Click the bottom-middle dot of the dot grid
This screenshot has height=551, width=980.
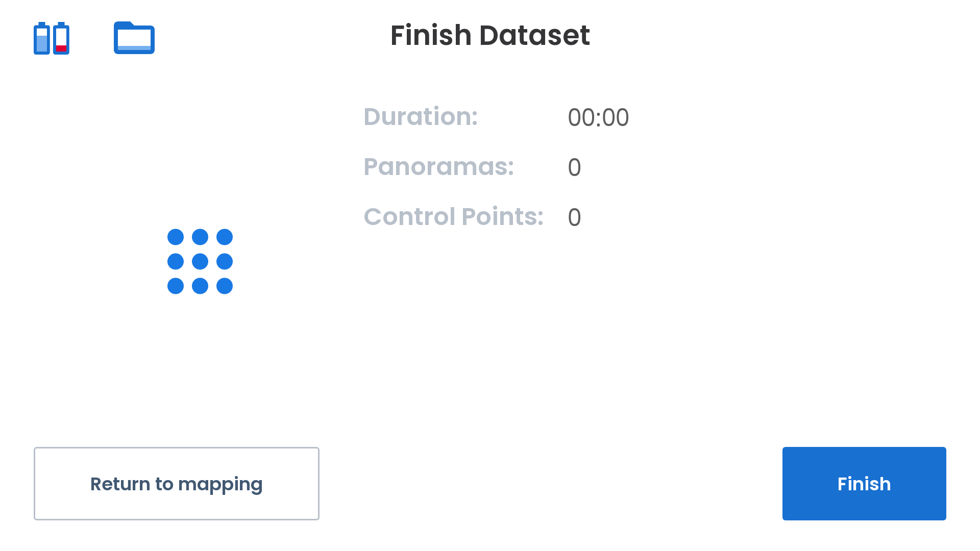200,286
